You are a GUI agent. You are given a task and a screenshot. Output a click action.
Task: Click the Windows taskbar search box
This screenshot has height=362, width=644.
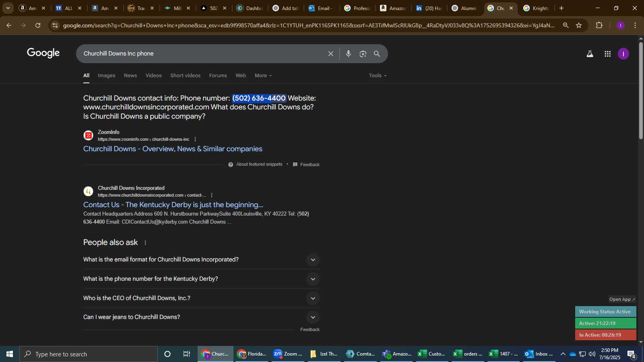pyautogui.click(x=89, y=354)
